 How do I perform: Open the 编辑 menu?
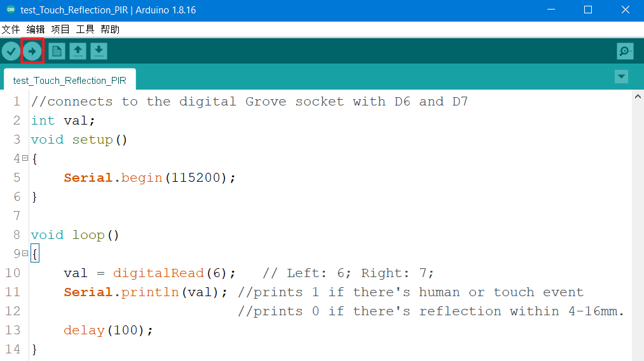pos(36,29)
